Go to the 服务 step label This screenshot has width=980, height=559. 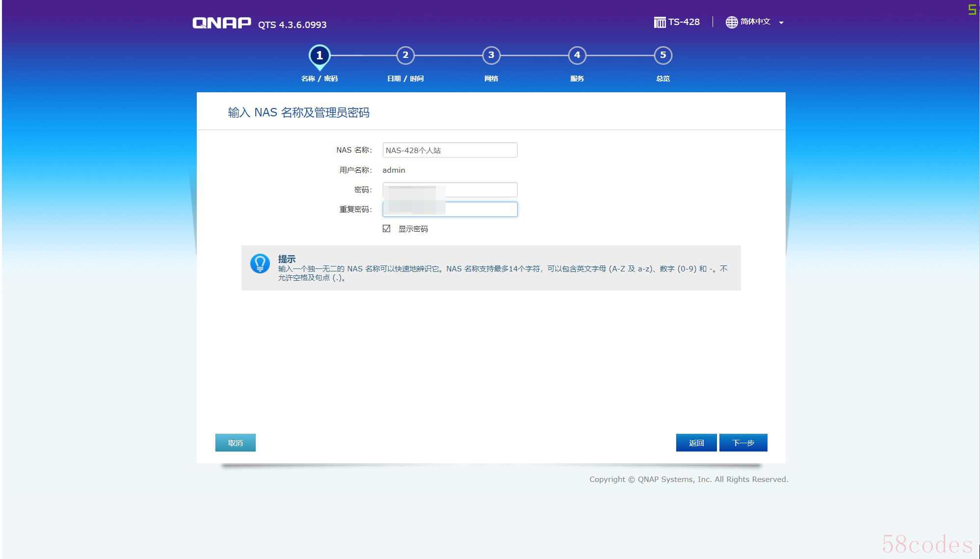[577, 79]
